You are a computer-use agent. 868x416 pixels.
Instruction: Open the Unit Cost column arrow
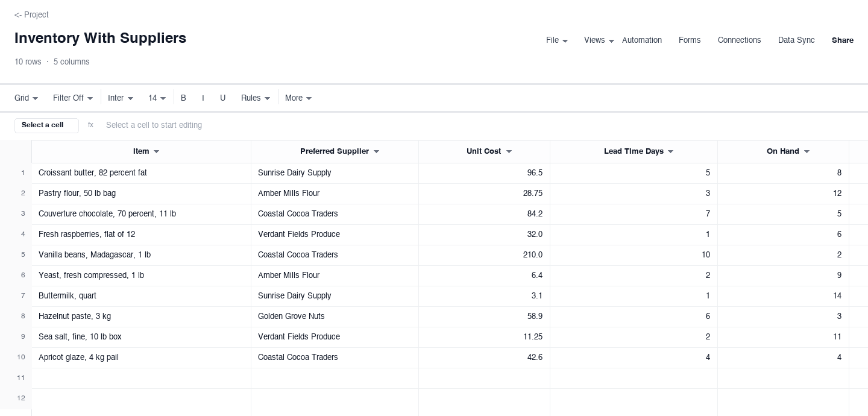click(509, 152)
